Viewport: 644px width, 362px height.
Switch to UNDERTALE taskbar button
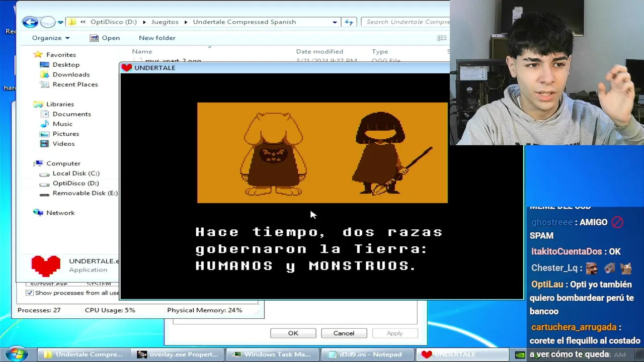point(461,354)
